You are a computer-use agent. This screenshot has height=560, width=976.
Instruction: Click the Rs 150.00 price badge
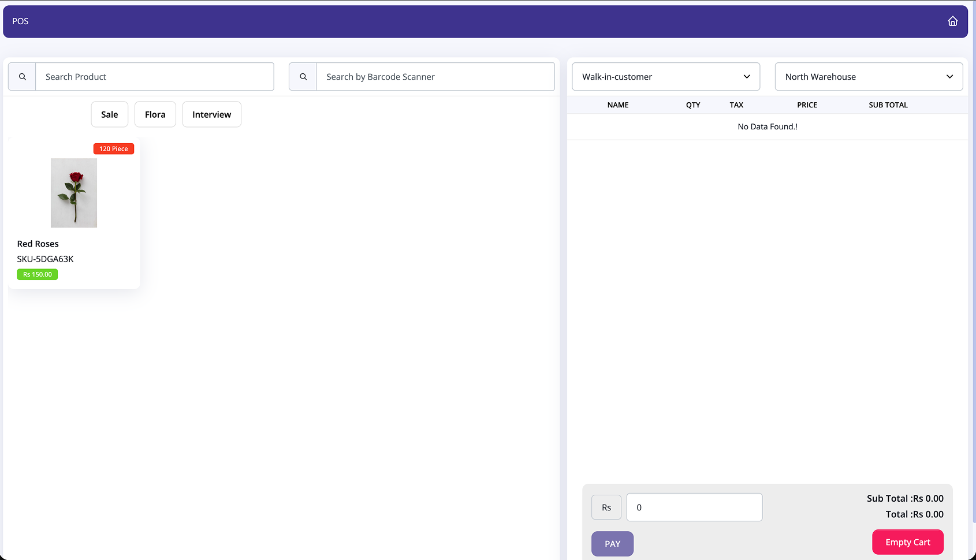tap(38, 275)
